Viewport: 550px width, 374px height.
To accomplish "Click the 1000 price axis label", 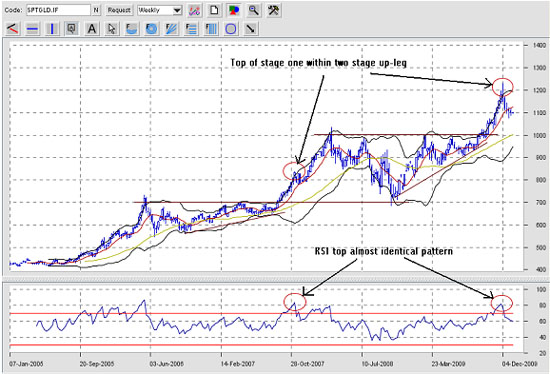I will pos(539,135).
